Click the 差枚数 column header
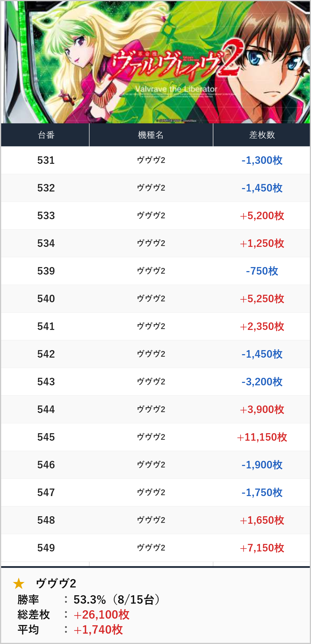This screenshot has height=644, width=311. 262,135
